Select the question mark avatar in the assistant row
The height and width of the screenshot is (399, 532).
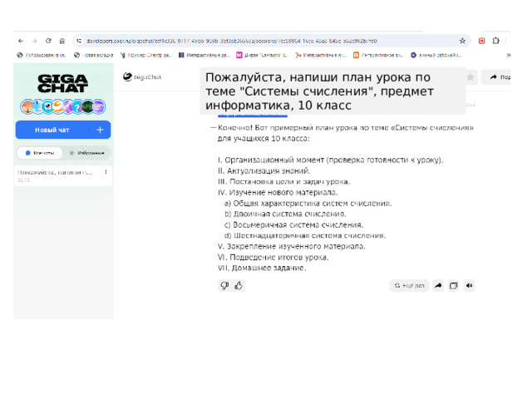(x=77, y=106)
